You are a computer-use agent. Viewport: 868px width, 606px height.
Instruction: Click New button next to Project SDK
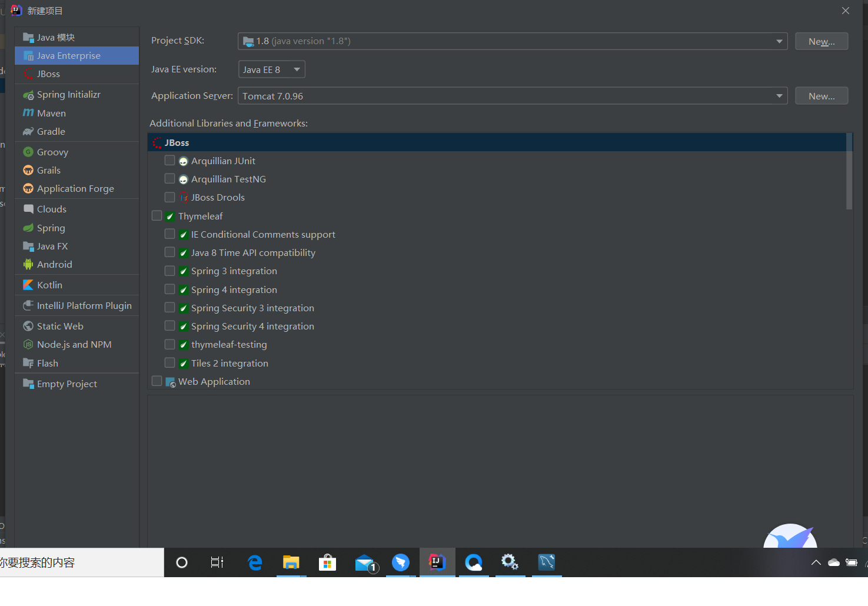tap(822, 41)
